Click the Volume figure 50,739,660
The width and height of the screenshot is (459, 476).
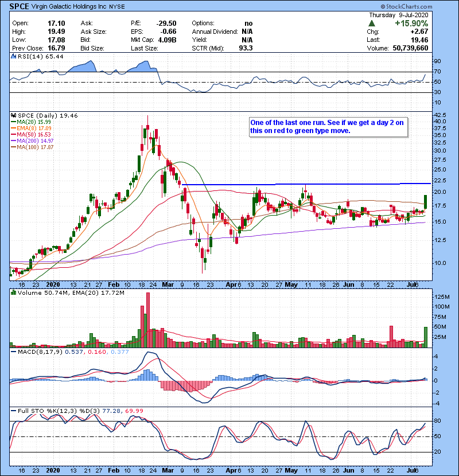click(410, 48)
